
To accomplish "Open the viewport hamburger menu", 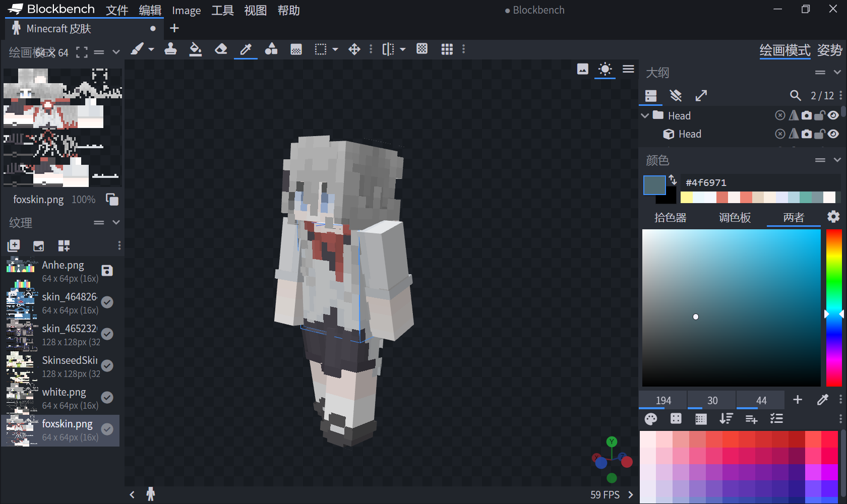I will pos(628,69).
